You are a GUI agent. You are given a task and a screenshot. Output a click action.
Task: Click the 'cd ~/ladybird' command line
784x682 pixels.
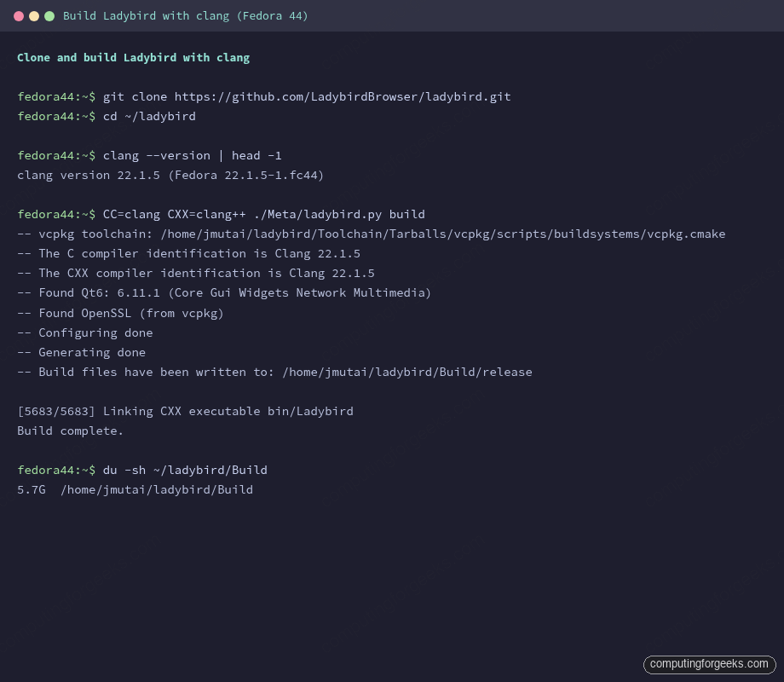[107, 116]
